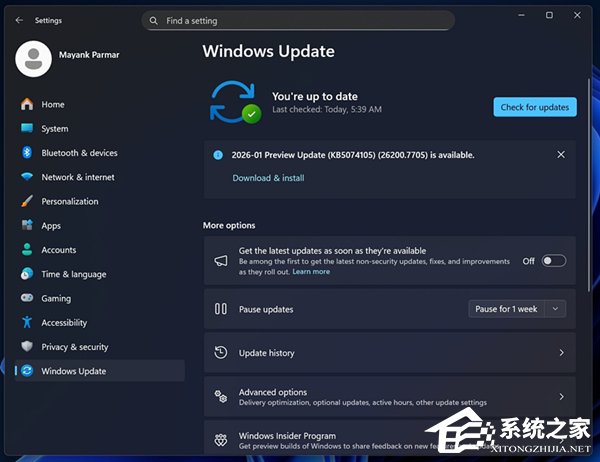Click the Network wifi icon
The height and width of the screenshot is (462, 600).
coord(27,176)
